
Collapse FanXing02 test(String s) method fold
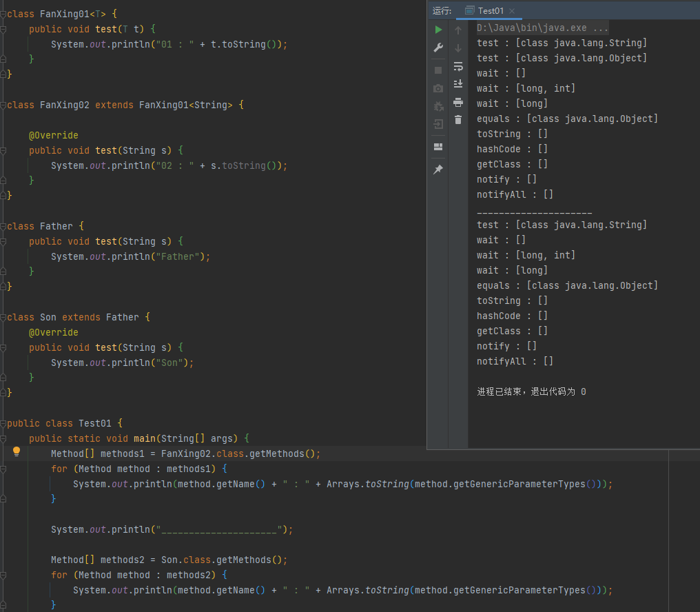[x=3, y=150]
